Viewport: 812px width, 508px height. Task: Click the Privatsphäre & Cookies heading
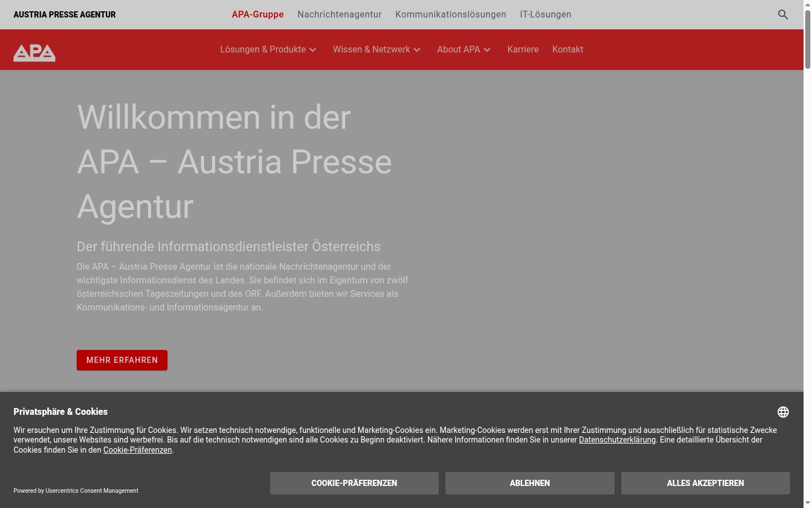60,412
